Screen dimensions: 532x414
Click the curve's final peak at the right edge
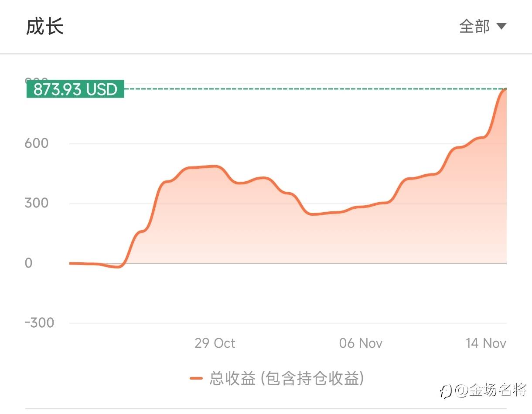point(505,90)
